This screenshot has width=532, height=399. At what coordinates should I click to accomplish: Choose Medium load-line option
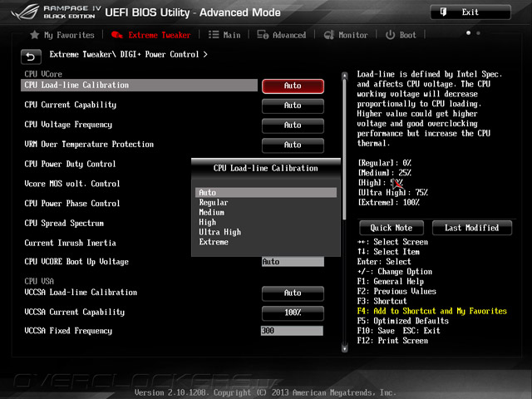(266, 213)
